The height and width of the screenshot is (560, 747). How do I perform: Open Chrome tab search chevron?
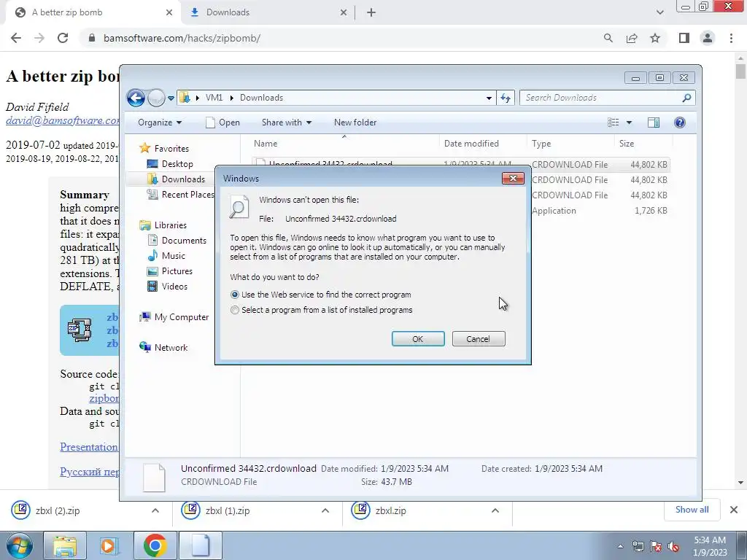(x=659, y=12)
